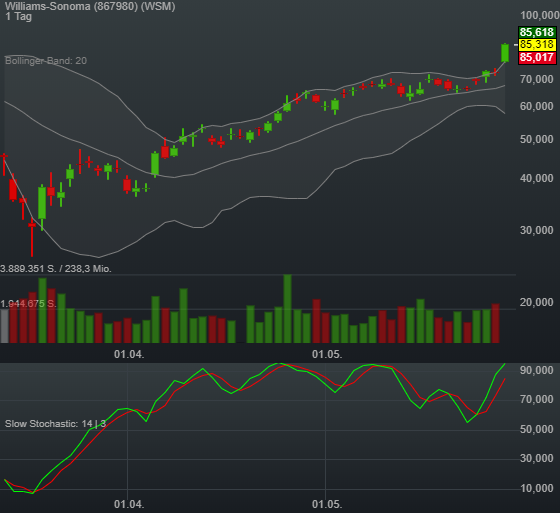Click the 100,000 price axis label

[x=539, y=15]
